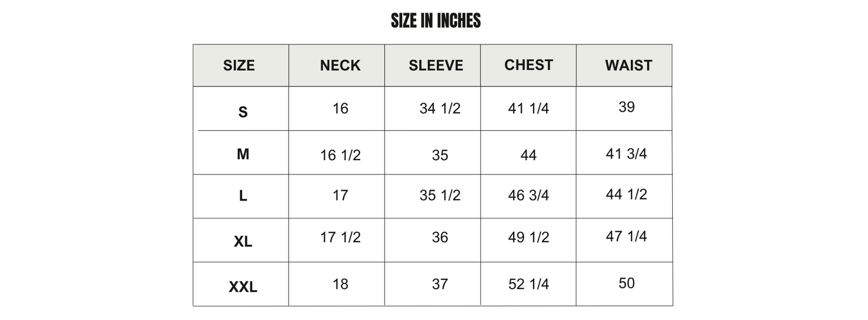This screenshot has width=868, height=320.
Task: Click the L size row label
Action: pyautogui.click(x=243, y=196)
